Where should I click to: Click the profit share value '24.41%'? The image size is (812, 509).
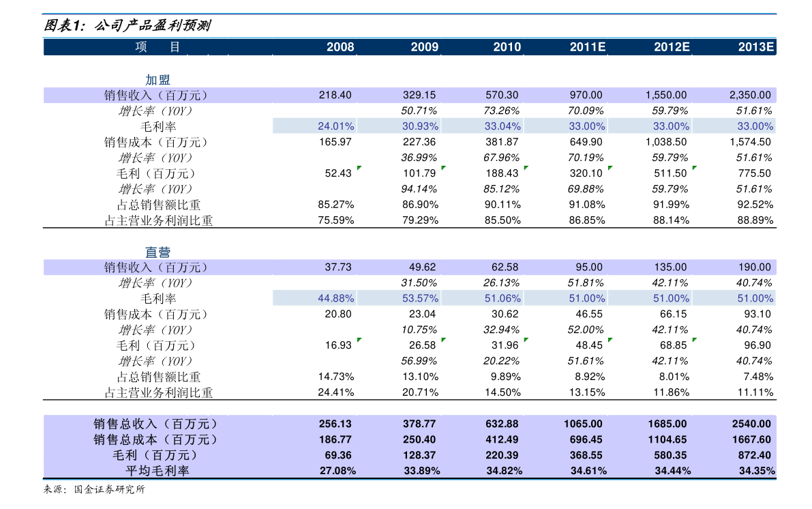(x=336, y=392)
